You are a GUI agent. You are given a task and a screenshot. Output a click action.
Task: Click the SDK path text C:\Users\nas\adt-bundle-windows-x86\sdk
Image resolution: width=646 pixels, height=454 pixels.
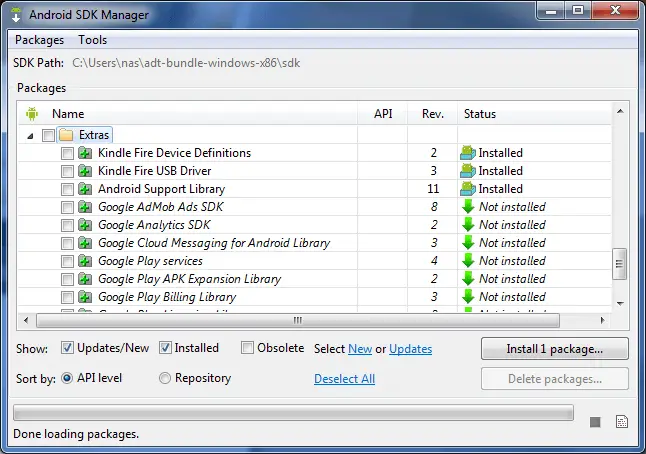pos(186,63)
